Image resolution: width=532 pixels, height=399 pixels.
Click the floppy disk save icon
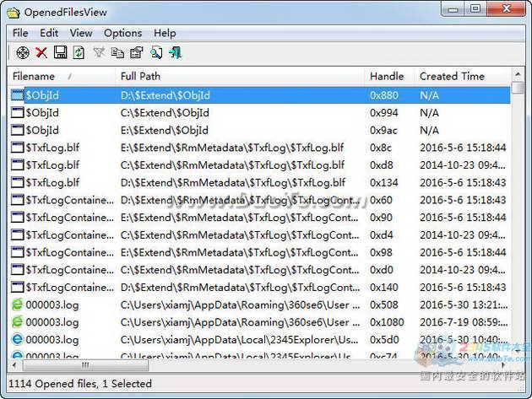point(61,52)
